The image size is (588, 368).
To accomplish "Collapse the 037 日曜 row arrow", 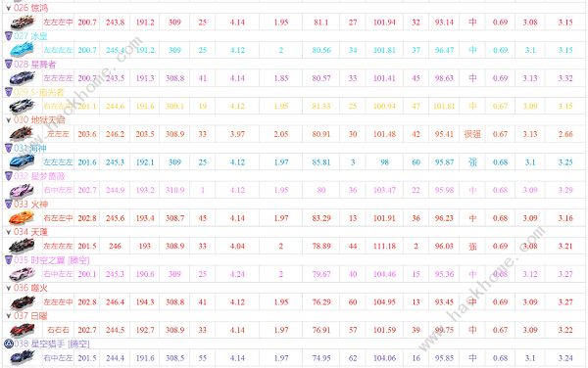I will point(9,316).
